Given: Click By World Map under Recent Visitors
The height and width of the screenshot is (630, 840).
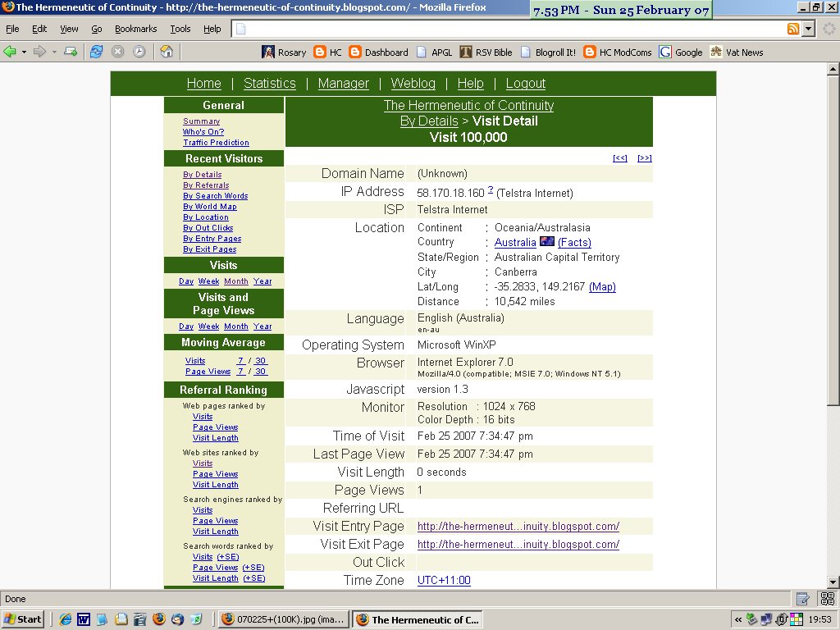Looking at the screenshot, I should (209, 207).
